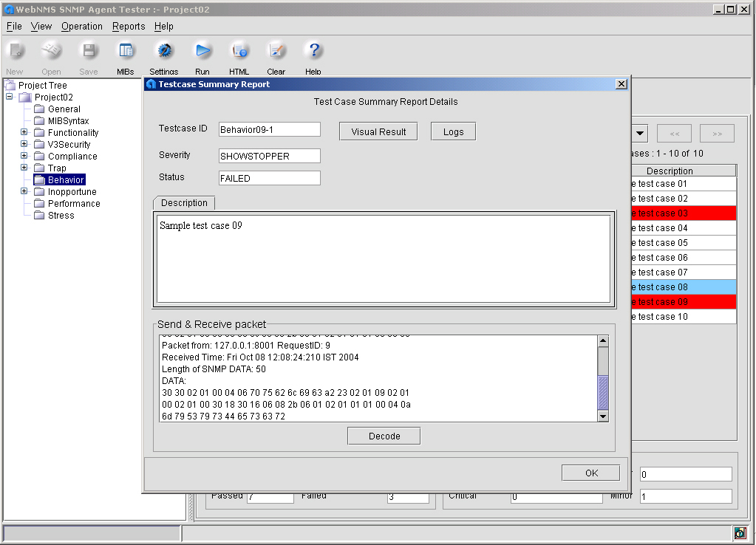Select the test case 01 row
Screen dimensions: 756x545
click(x=684, y=184)
